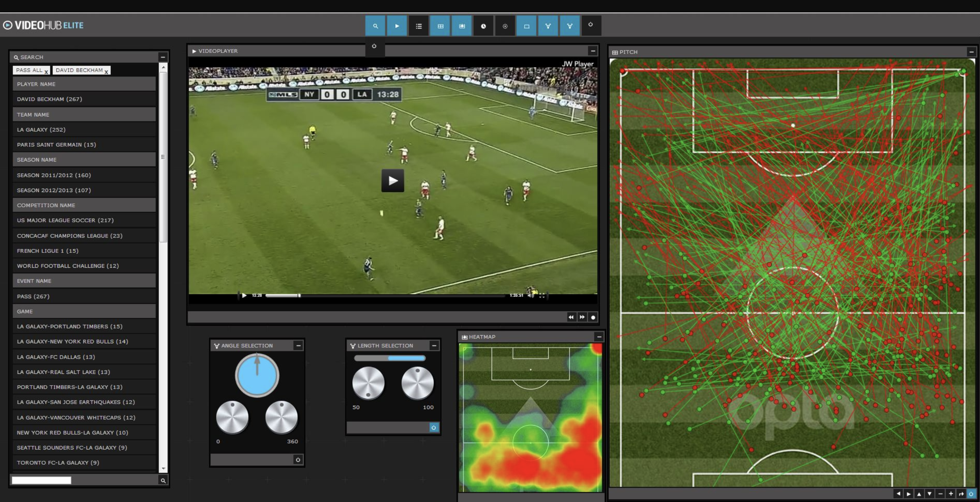
Task: Select FRENCH LIGUE 1 (15)
Action: (x=84, y=251)
